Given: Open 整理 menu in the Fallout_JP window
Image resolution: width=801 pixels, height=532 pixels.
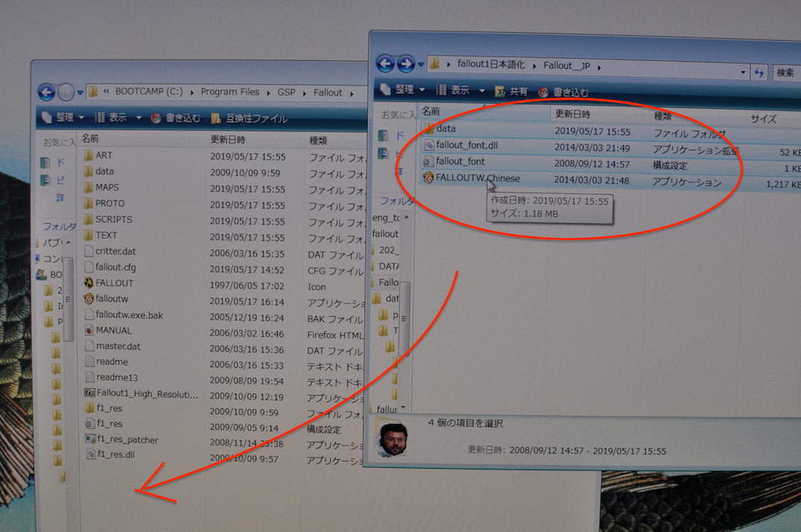Looking at the screenshot, I should 403,89.
